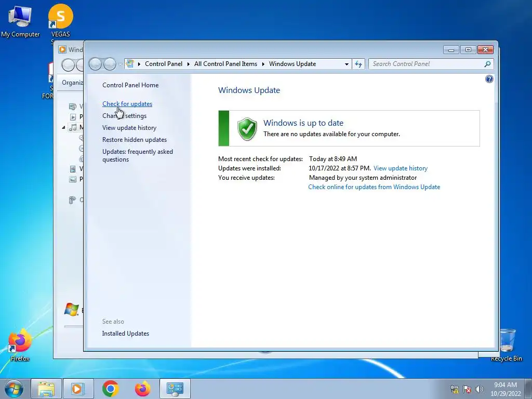Switch to Windows Media Player on taskbar
Viewport: 532px width, 399px height.
[x=78, y=389]
